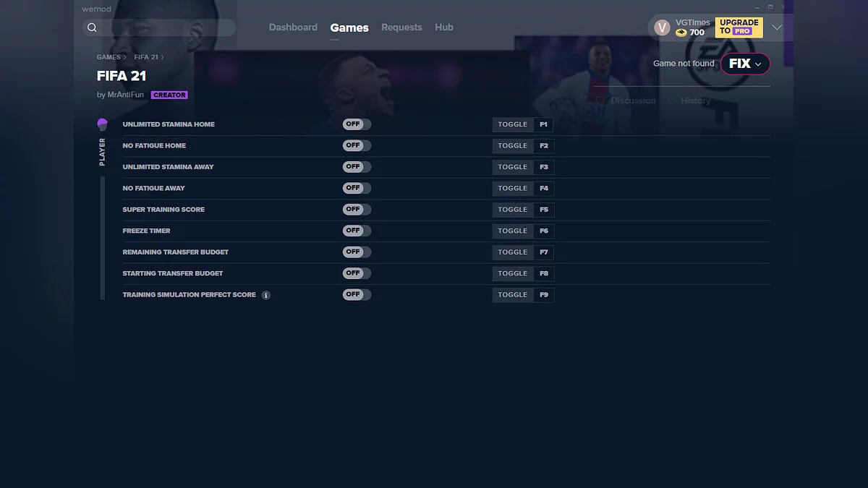Screen dimensions: 868x488
Task: Click TOGGLE button for F9 hotkey
Action: 513,295
